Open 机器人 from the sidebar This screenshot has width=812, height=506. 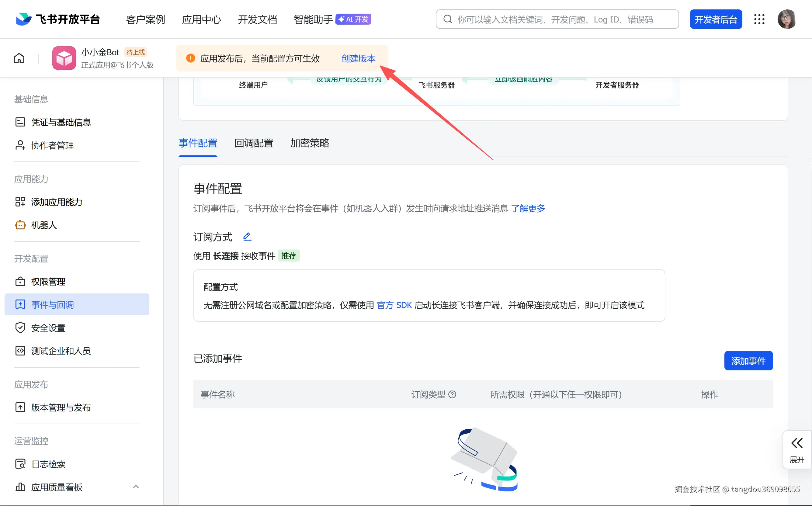43,225
